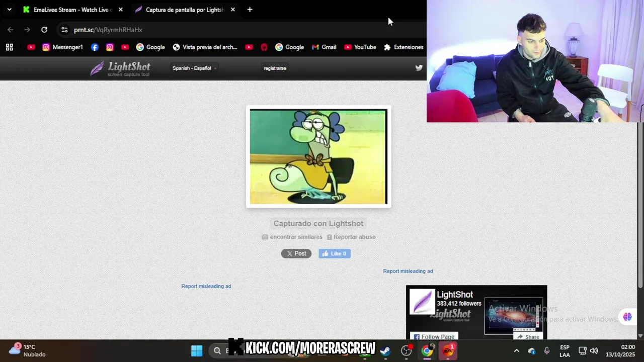This screenshot has height=362, width=644.
Task: Open the cartoon screenshot image
Action: point(318,156)
